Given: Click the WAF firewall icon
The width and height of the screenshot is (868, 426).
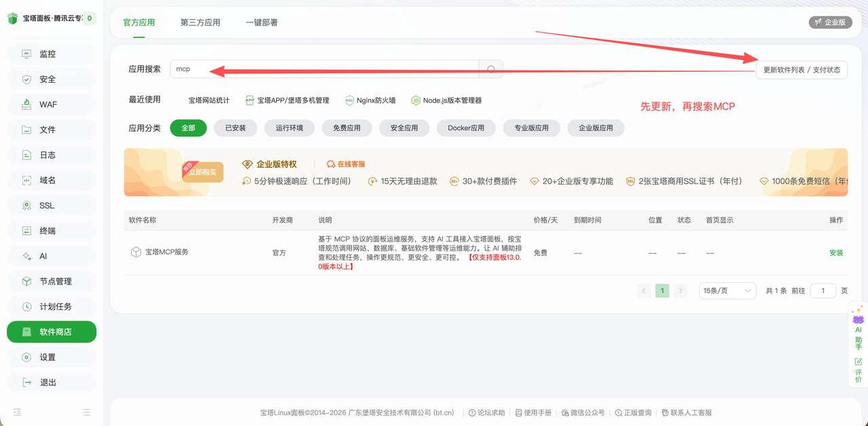Looking at the screenshot, I should point(26,104).
